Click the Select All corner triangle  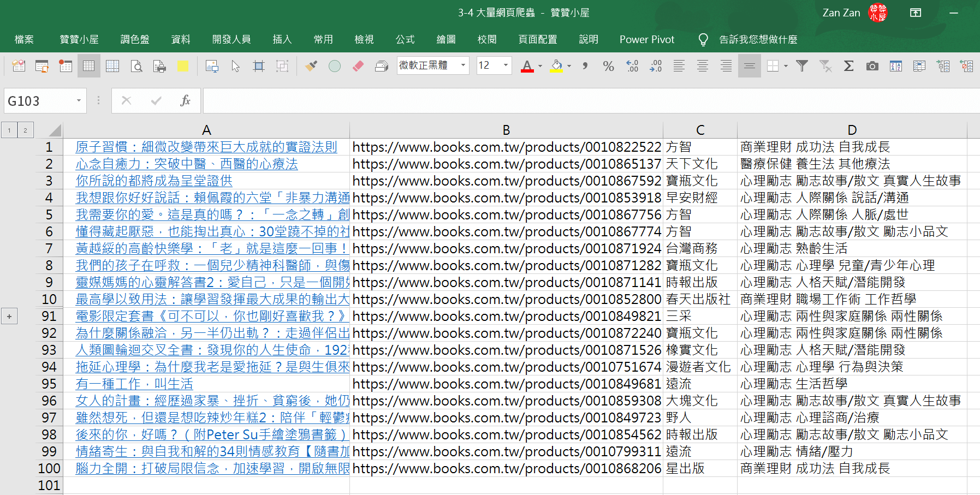[54, 130]
